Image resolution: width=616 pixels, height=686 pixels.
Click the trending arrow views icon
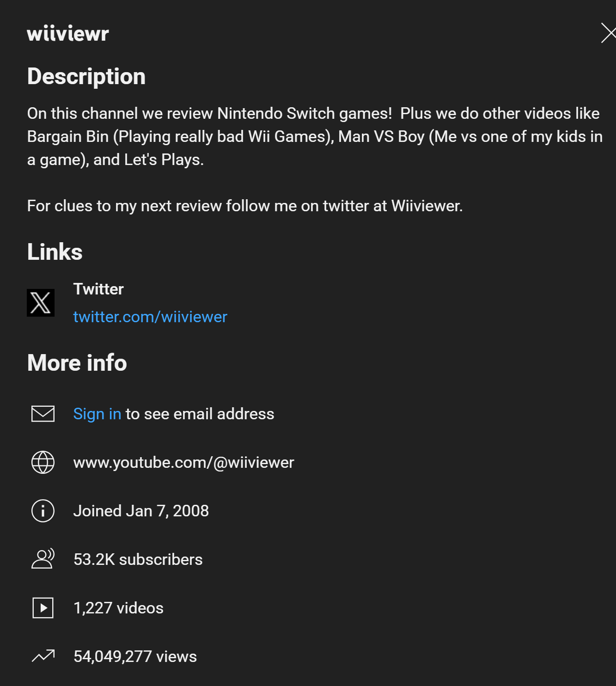tap(43, 656)
